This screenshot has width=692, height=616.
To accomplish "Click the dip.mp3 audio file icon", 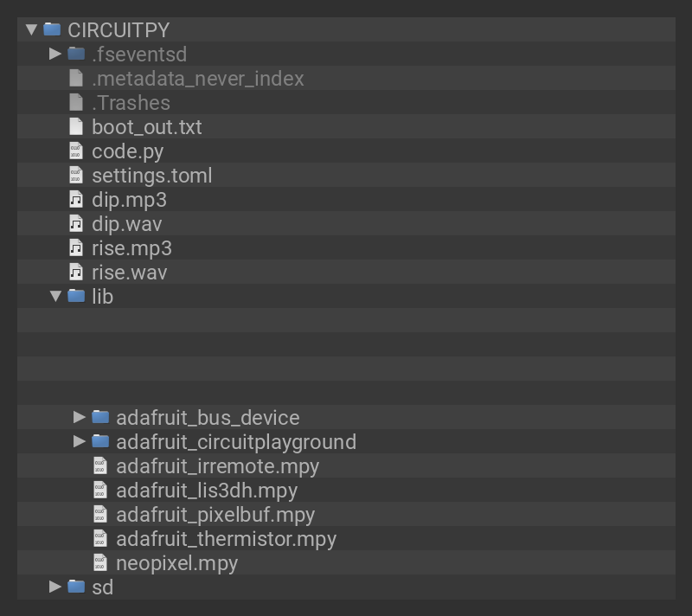I will [76, 199].
